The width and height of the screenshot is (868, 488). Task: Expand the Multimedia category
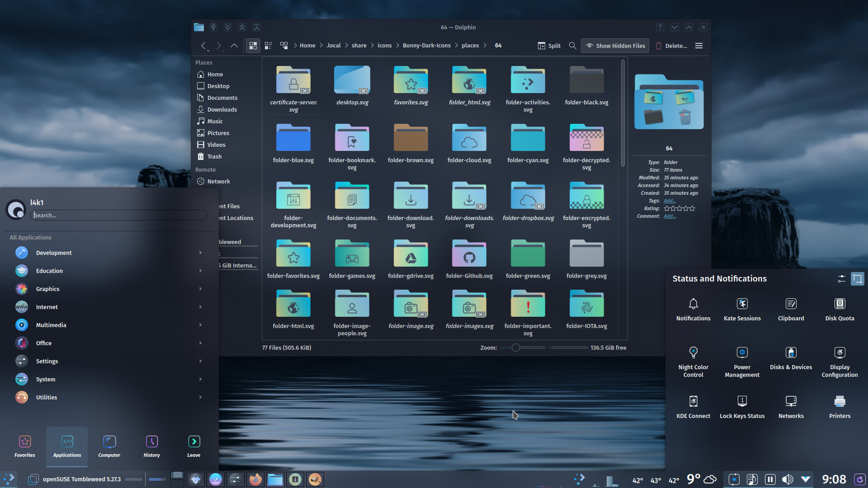(x=108, y=325)
